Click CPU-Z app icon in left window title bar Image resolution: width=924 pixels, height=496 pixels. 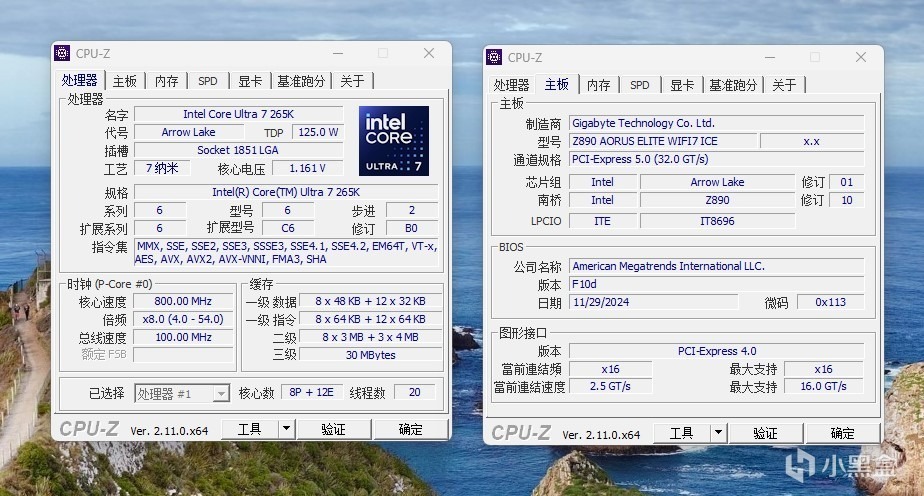coord(62,53)
